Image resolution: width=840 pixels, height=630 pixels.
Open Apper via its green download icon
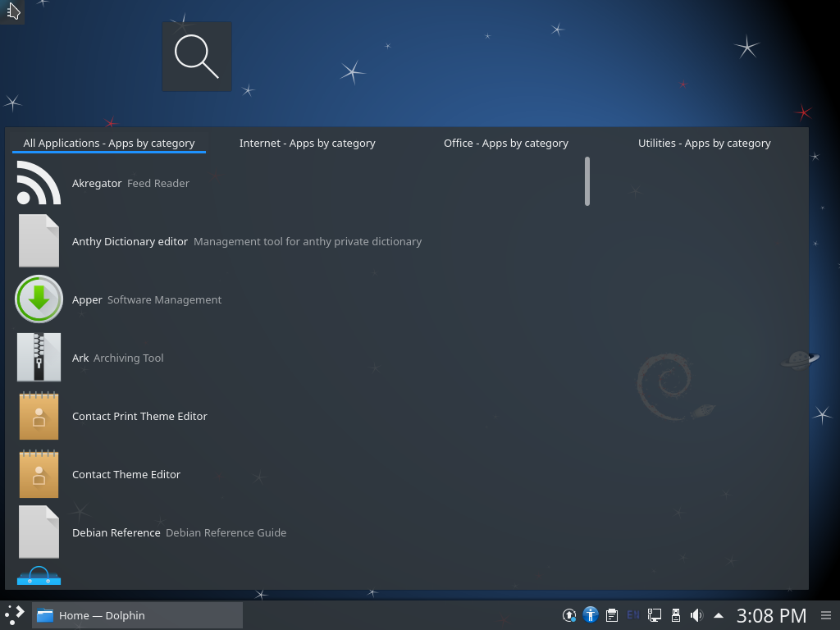39,299
